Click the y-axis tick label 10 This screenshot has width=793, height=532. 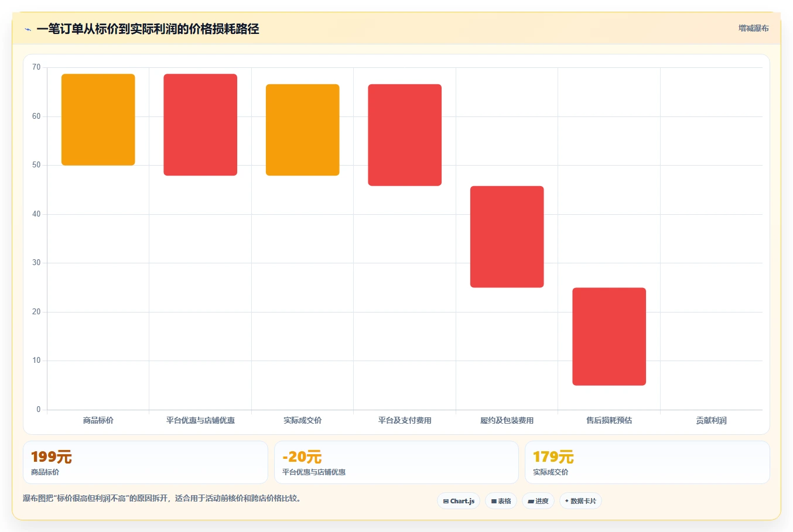click(36, 361)
